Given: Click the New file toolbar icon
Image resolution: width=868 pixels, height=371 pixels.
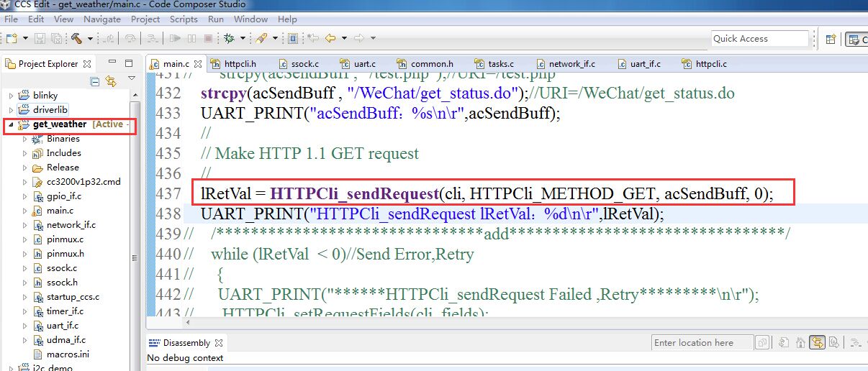Looking at the screenshot, I should [x=12, y=38].
